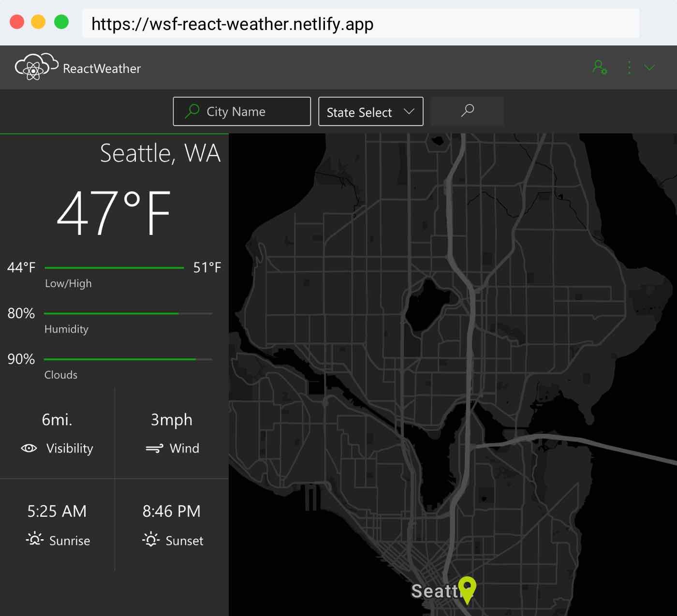Click inside the City Name input field

click(x=242, y=111)
